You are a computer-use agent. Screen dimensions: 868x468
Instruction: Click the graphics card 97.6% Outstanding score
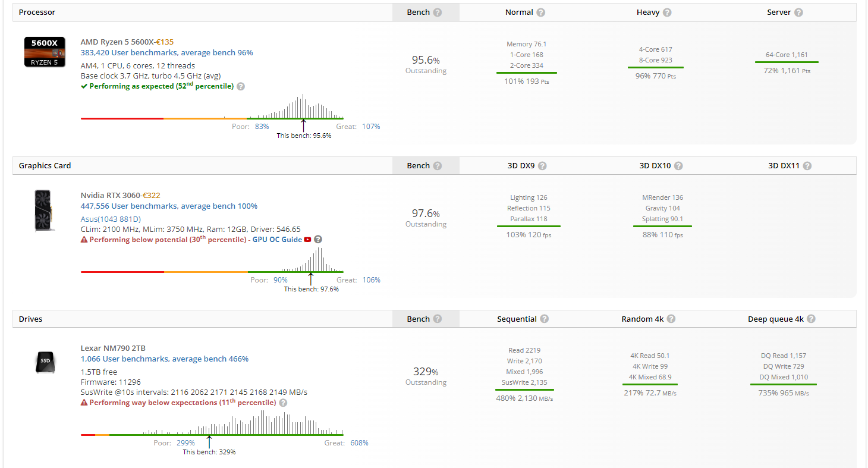[426, 218]
